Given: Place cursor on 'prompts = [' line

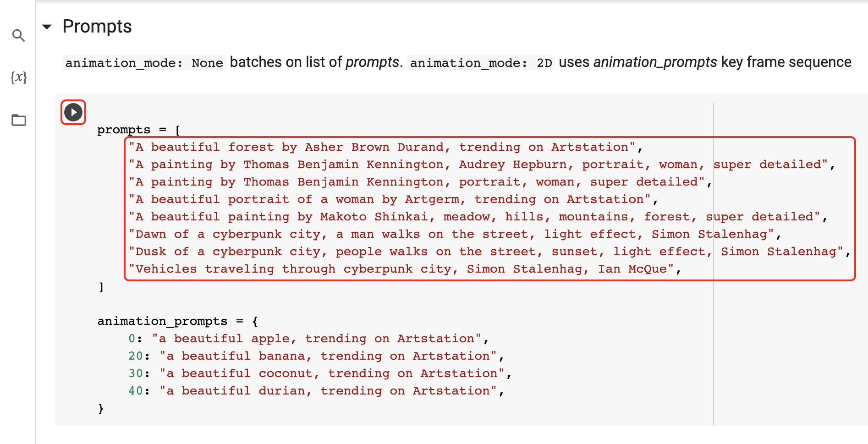Looking at the screenshot, I should pyautogui.click(x=139, y=130).
